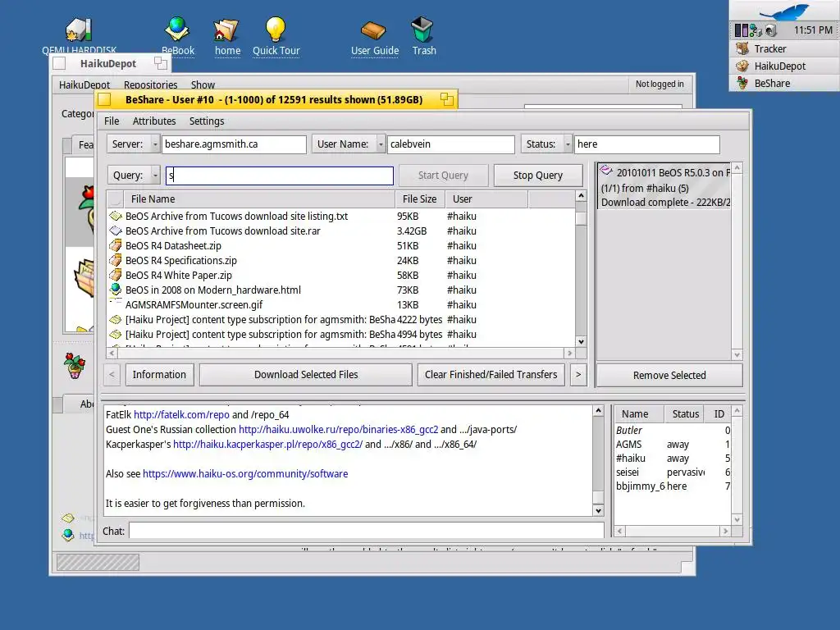Click Clear Finished/Failed Transfers
Image resolution: width=840 pixels, height=630 pixels.
coord(491,374)
